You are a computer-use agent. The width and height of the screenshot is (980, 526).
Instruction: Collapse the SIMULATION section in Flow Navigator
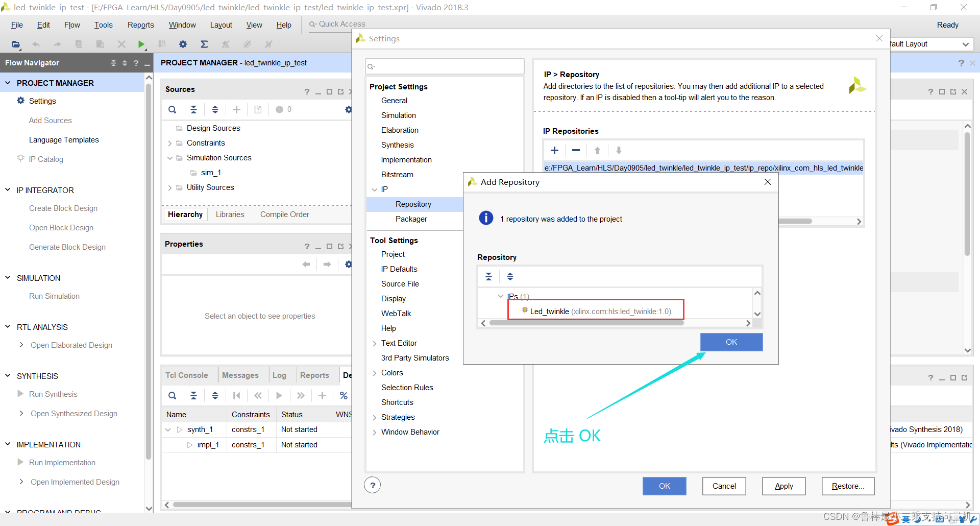coord(8,278)
